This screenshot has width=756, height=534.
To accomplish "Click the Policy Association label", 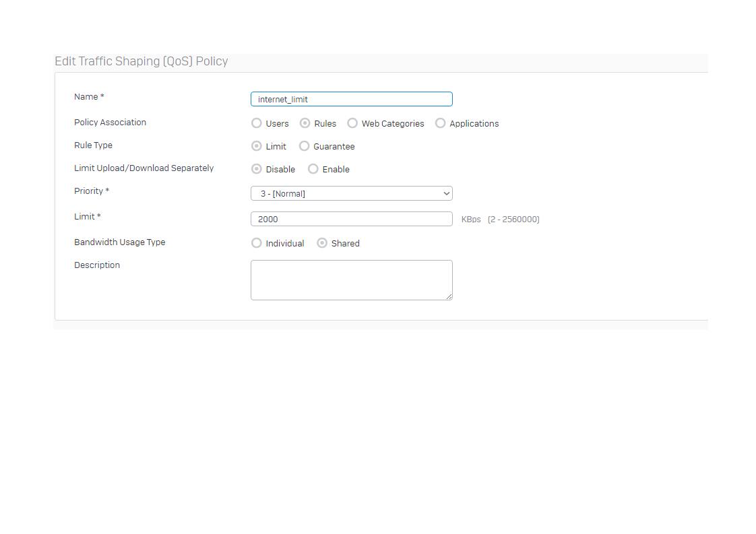I will (110, 123).
